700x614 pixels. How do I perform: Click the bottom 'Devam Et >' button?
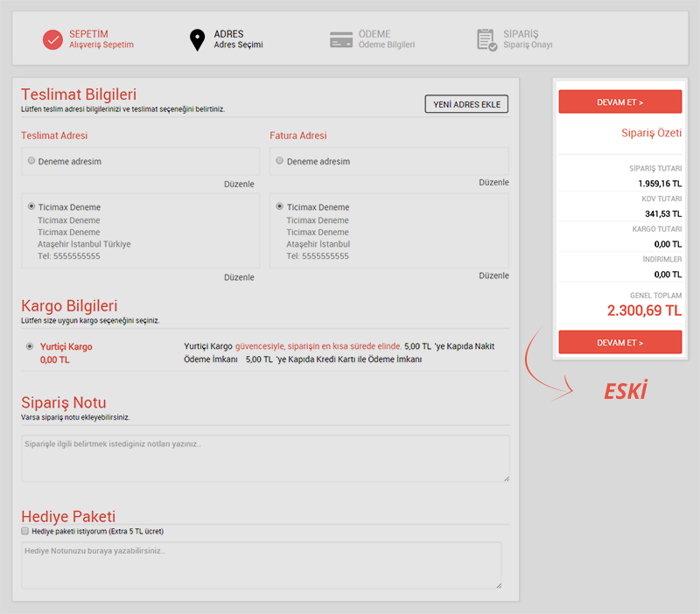coord(619,343)
